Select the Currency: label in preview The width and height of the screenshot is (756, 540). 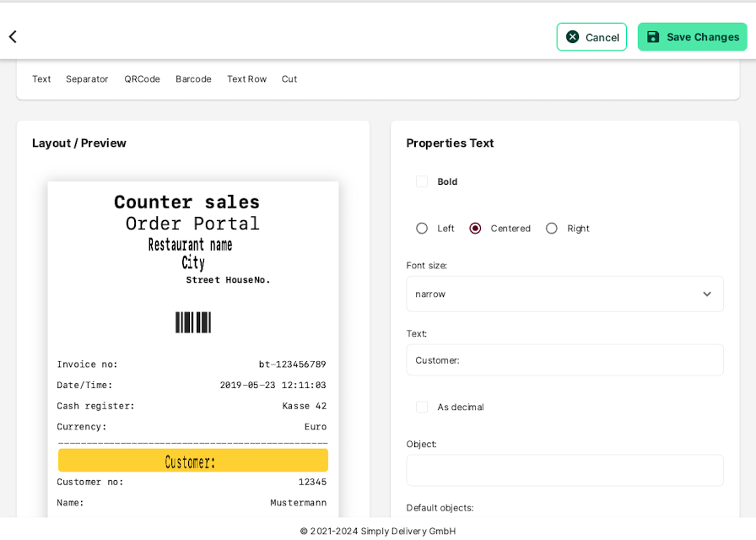pyautogui.click(x=82, y=427)
